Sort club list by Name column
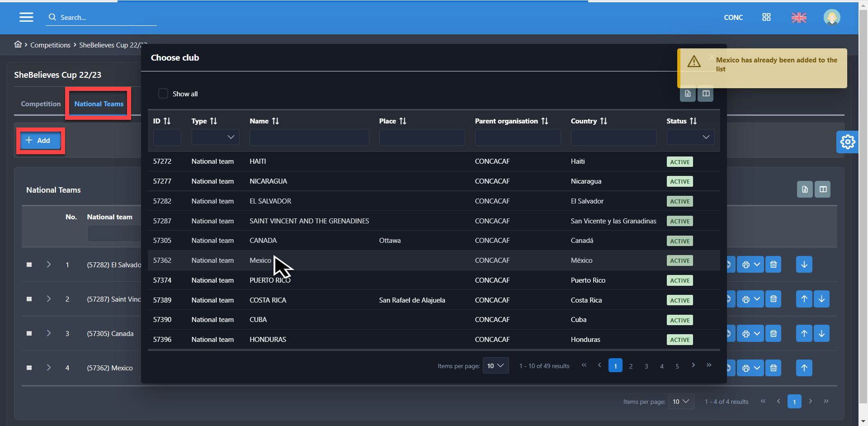This screenshot has height=426, width=868. coord(275,121)
